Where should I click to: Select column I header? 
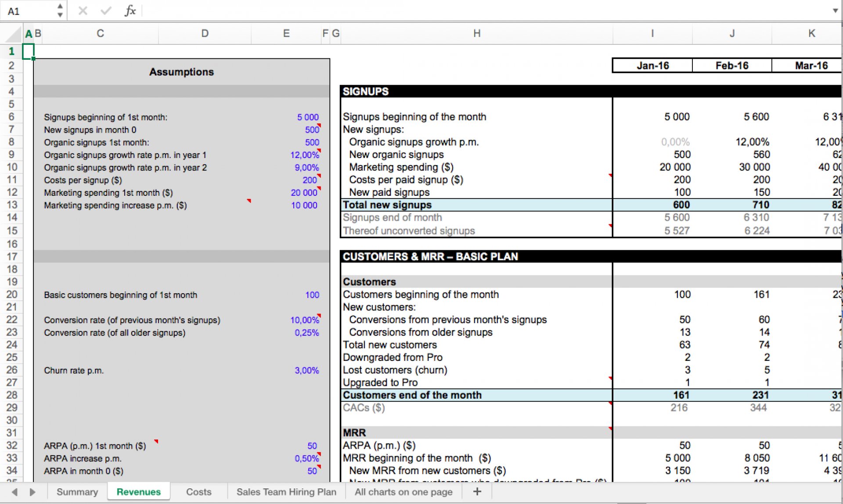coord(652,33)
